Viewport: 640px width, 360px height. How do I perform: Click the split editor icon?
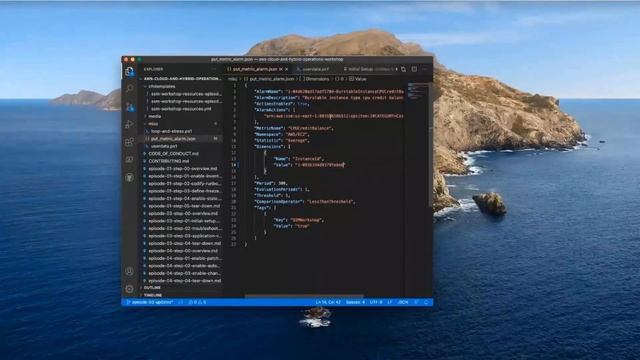(x=414, y=69)
